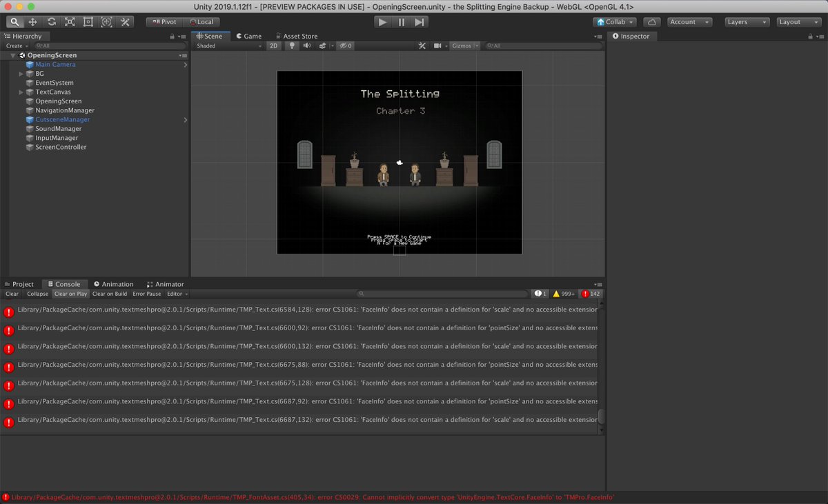Open custom editor tools wrench icon
Image resolution: width=828 pixels, height=504 pixels.
pos(125,22)
